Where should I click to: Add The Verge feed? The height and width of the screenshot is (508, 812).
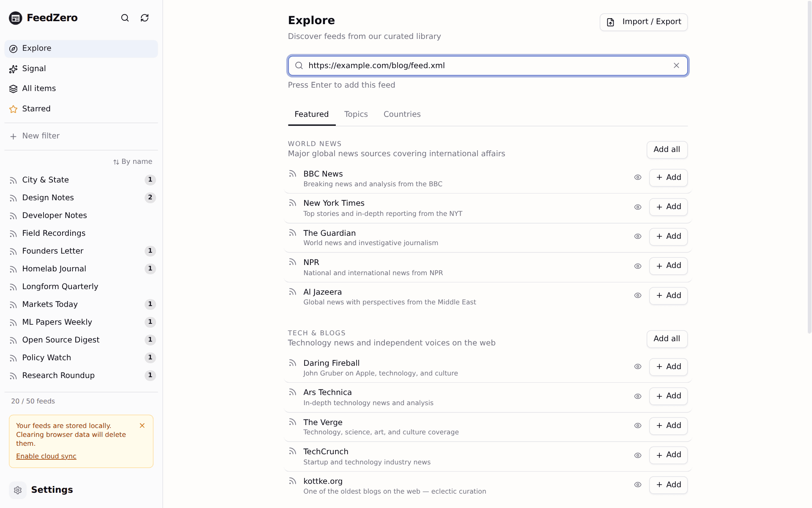[x=668, y=425]
